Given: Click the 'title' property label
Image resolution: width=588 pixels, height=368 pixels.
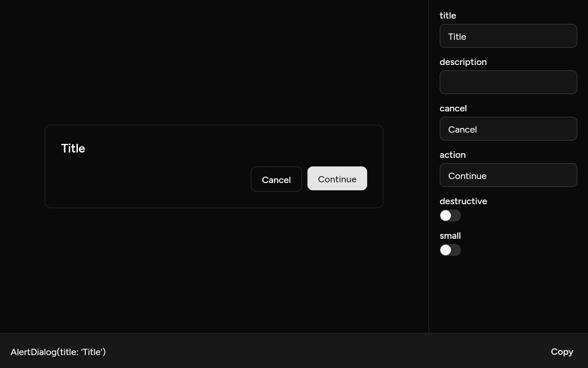Looking at the screenshot, I should 448,16.
